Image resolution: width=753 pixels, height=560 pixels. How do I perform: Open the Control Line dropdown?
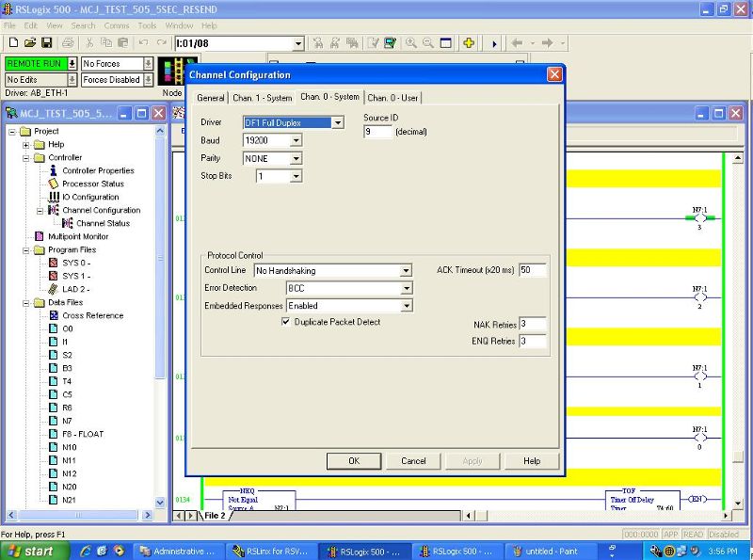pos(407,270)
